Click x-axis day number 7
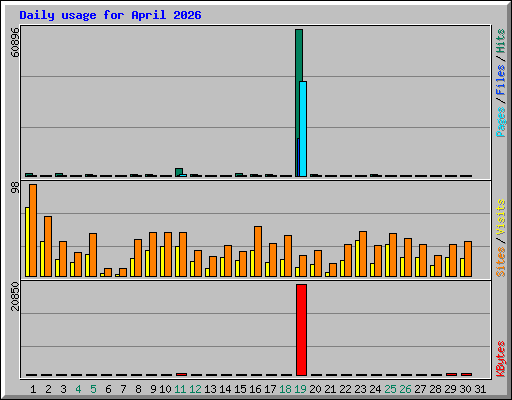This screenshot has width=512, height=400. (123, 389)
